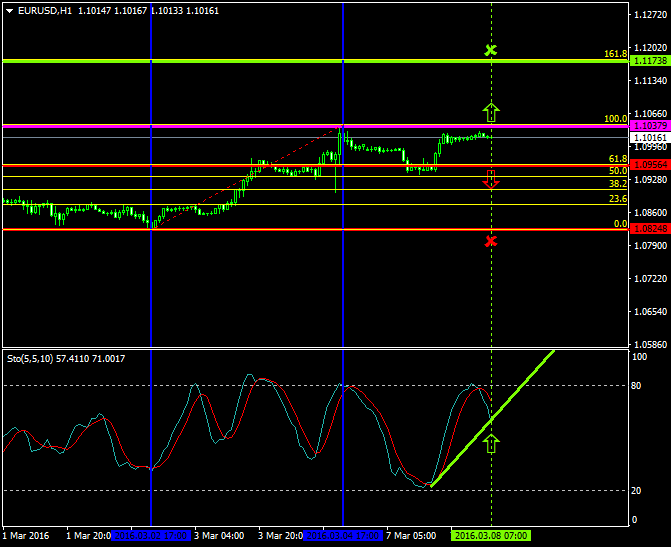Viewport: 671px width, 547px height.
Task: Click the green up arrow in the Stochastic panel
Action: point(490,444)
